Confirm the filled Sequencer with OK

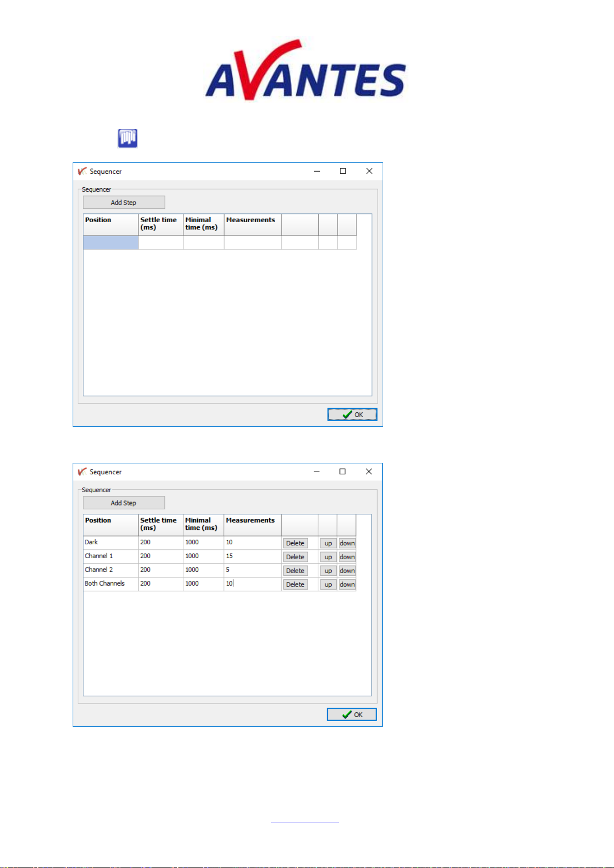pyautogui.click(x=352, y=714)
